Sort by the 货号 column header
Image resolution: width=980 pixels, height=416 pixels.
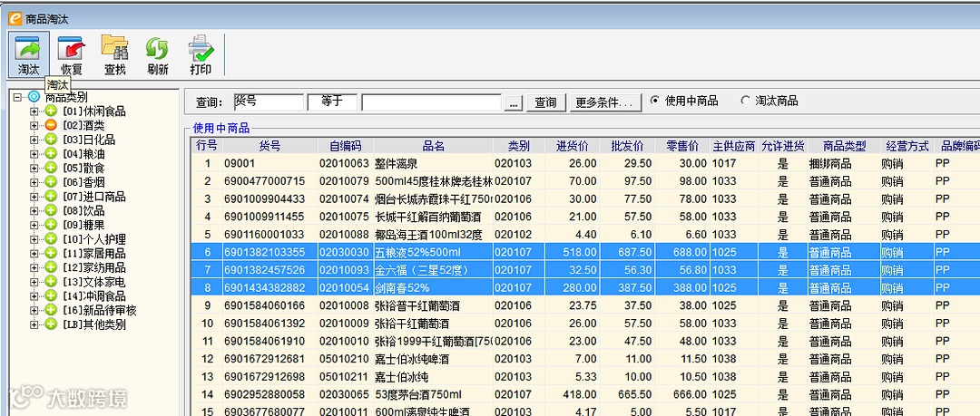[x=269, y=146]
